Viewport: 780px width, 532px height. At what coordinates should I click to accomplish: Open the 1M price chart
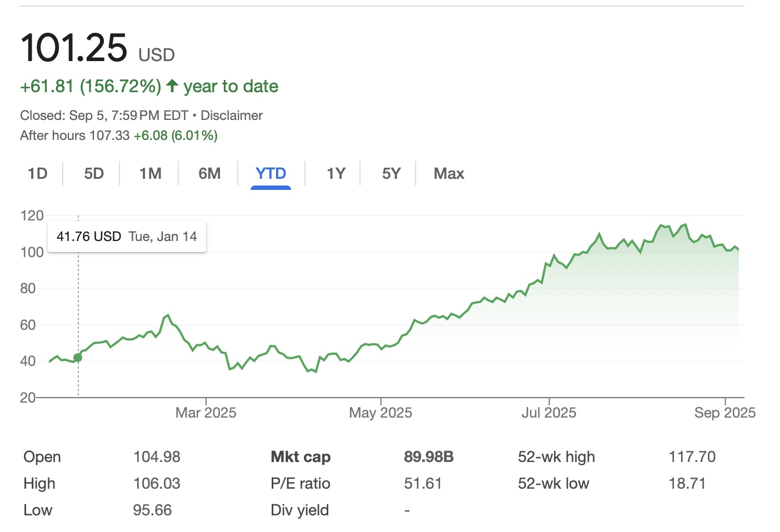coord(149,173)
